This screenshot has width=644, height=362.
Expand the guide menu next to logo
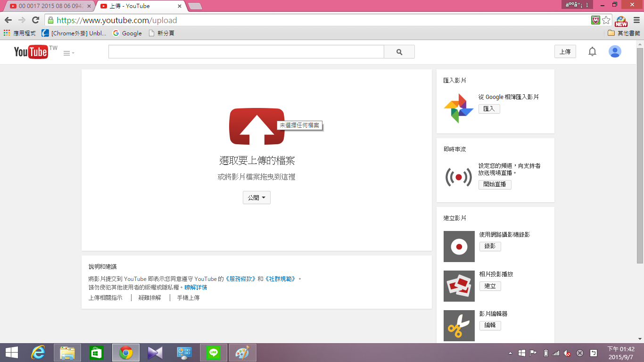pyautogui.click(x=69, y=53)
